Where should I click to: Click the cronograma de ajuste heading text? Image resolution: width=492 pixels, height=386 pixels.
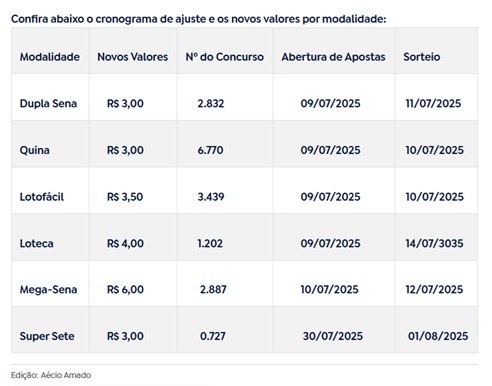point(151,19)
